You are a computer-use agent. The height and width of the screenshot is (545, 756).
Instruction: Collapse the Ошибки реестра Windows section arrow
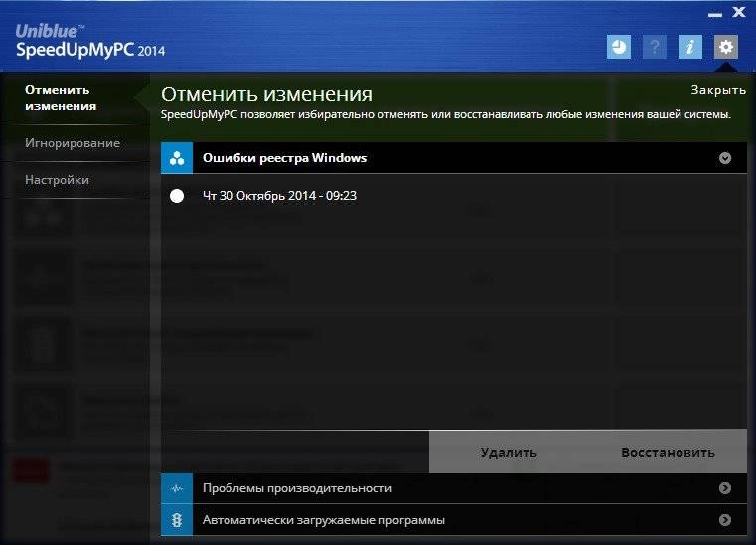(x=724, y=158)
